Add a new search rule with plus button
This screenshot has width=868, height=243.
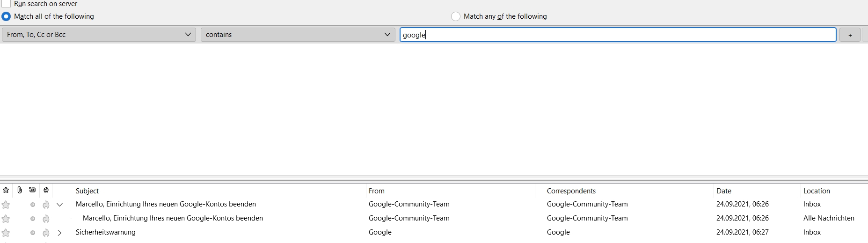click(x=850, y=35)
